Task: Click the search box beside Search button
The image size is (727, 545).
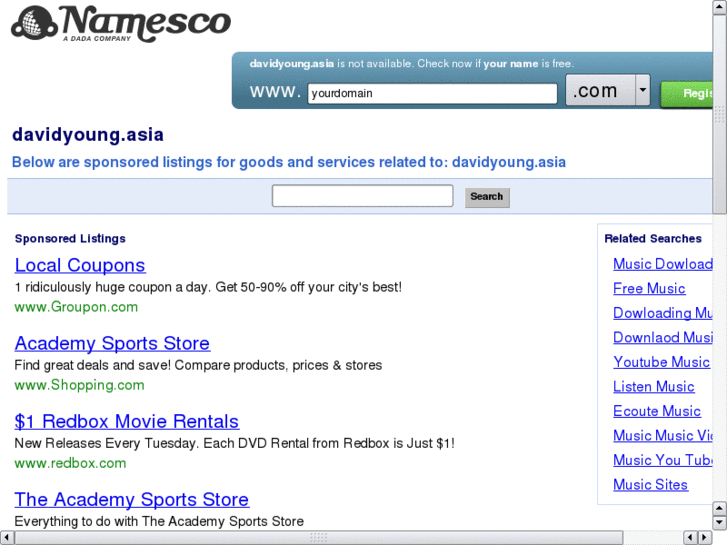Action: (362, 197)
